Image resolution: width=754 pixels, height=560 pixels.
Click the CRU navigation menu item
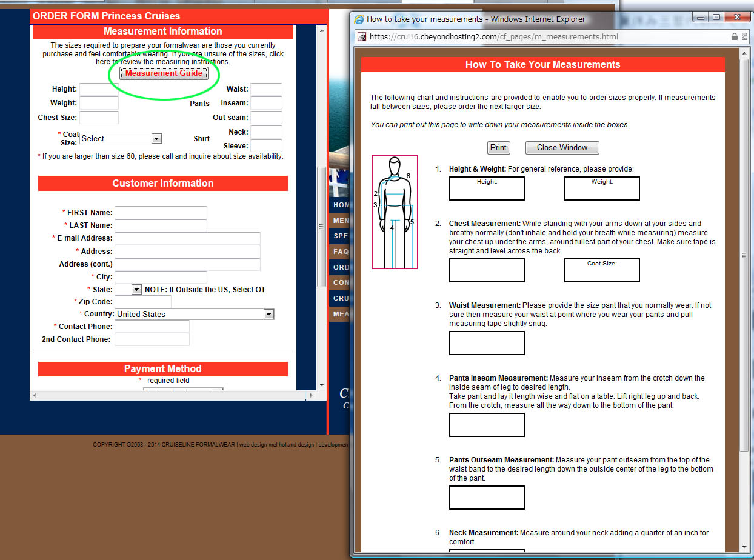click(340, 298)
